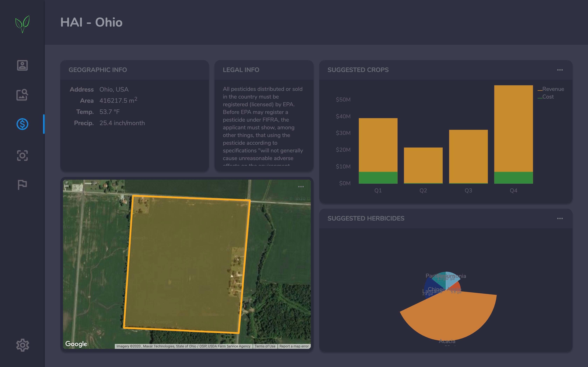Open the profile page from sidebar
Viewport: 588px width, 367px height.
pos(22,65)
